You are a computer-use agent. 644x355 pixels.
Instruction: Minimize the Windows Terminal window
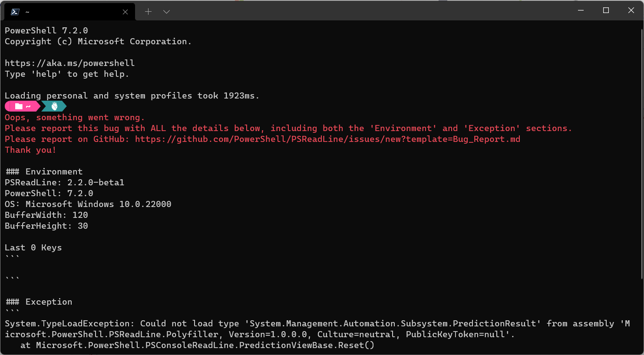pyautogui.click(x=581, y=10)
